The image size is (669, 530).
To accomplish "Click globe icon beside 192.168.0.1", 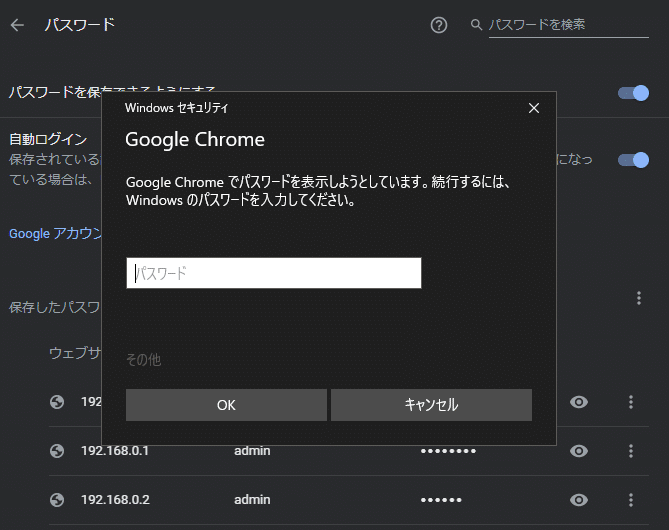I will pos(57,451).
